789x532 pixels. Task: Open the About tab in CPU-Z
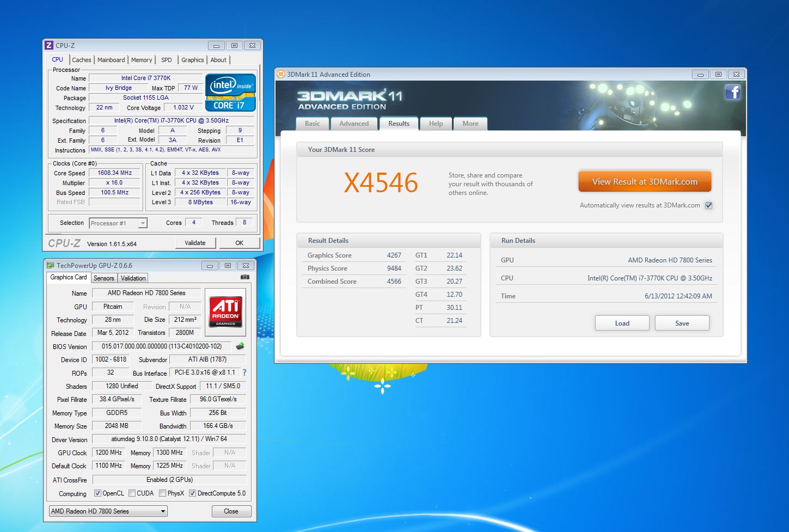[218, 60]
